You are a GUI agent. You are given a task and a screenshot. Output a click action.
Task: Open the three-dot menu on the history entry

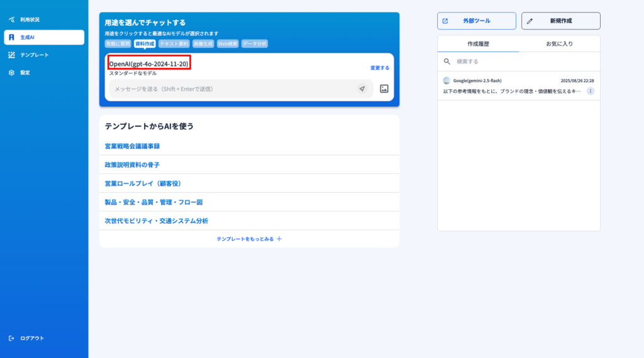point(590,91)
